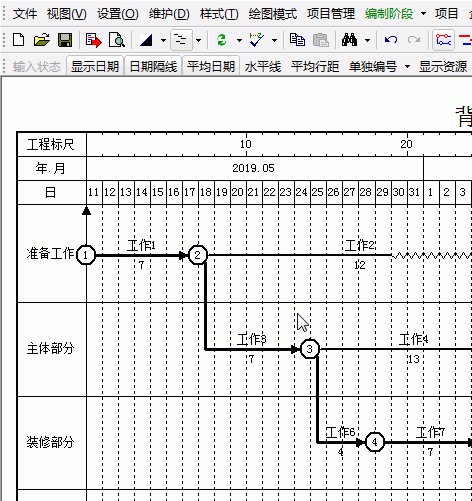
Task: Open print preview magnifier icon
Action: point(117,40)
